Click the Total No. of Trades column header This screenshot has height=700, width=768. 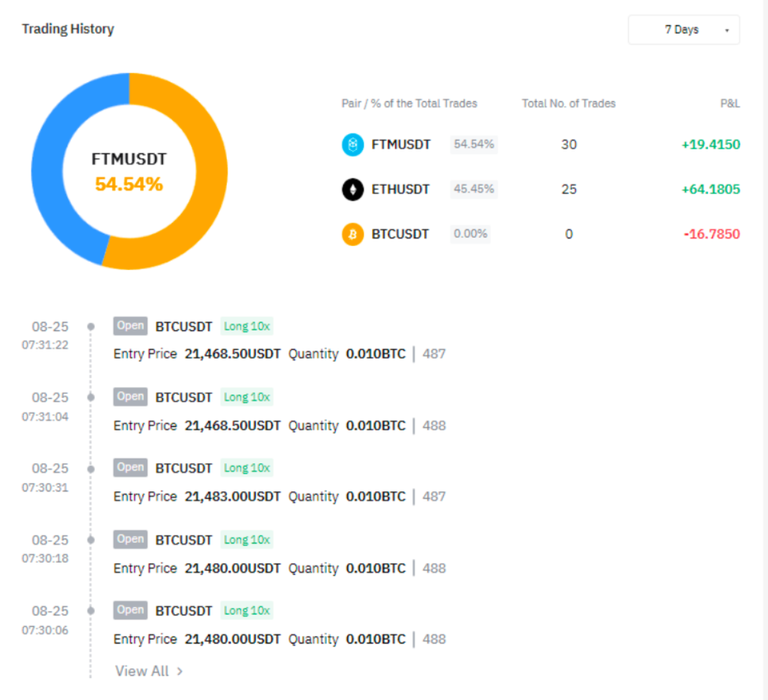coord(569,103)
